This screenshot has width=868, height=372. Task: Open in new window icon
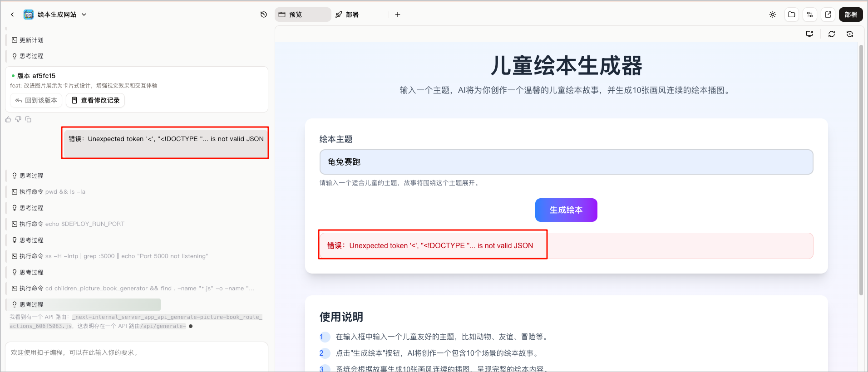(x=828, y=15)
